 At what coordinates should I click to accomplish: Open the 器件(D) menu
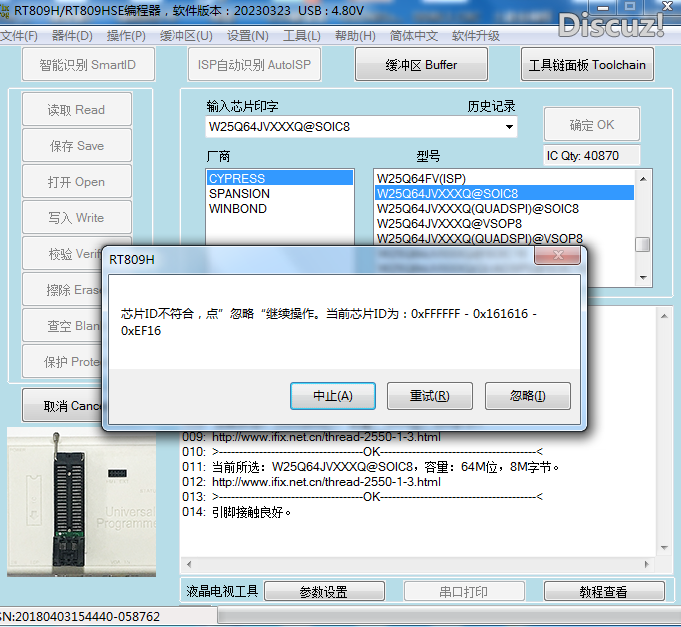pyautogui.click(x=72, y=36)
